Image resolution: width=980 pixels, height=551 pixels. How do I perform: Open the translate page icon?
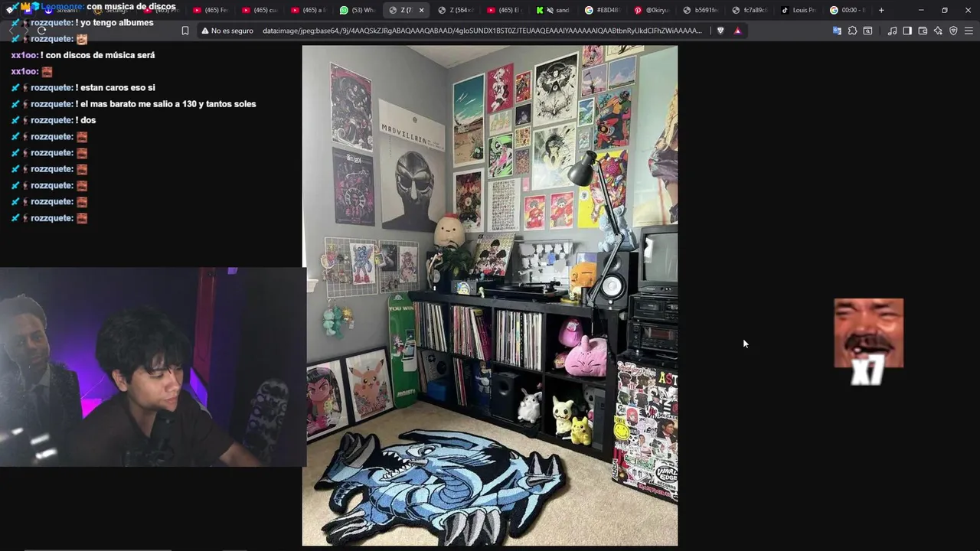pyautogui.click(x=837, y=31)
